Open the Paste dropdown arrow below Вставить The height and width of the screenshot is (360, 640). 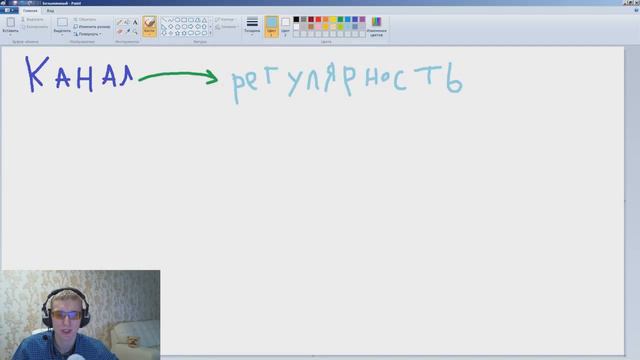click(10, 35)
